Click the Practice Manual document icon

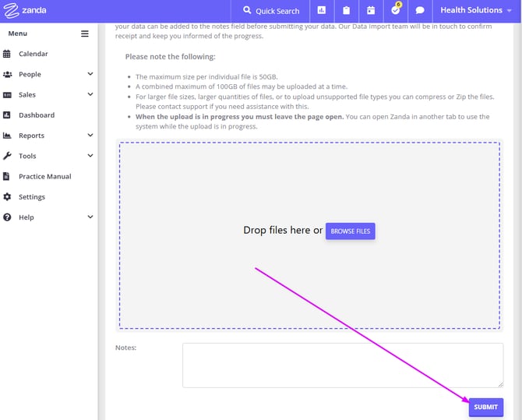[7, 176]
